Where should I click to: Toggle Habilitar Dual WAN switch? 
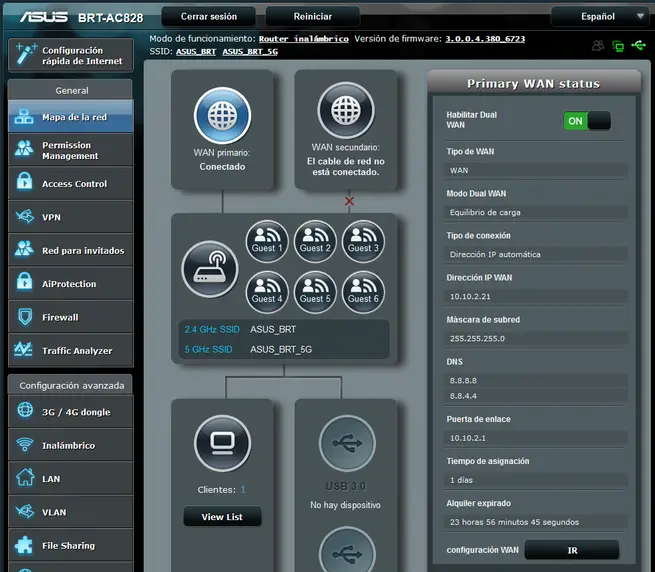[x=586, y=121]
